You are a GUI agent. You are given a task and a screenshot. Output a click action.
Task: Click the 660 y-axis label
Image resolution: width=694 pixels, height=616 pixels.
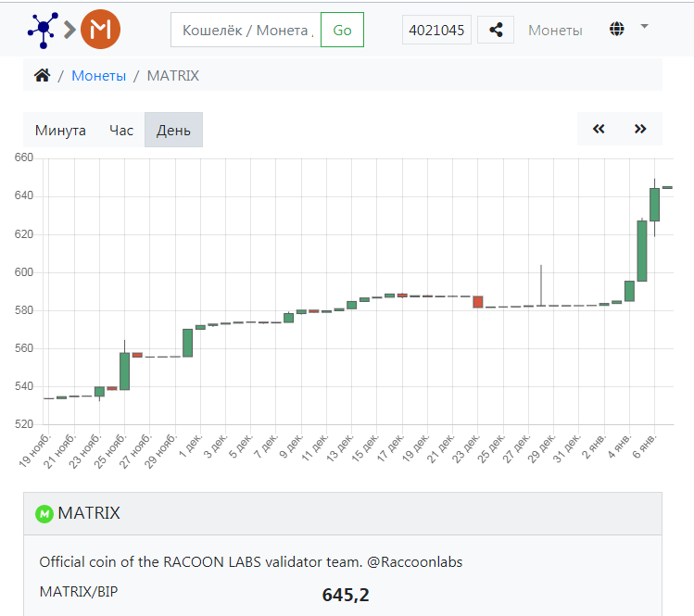tap(24, 157)
